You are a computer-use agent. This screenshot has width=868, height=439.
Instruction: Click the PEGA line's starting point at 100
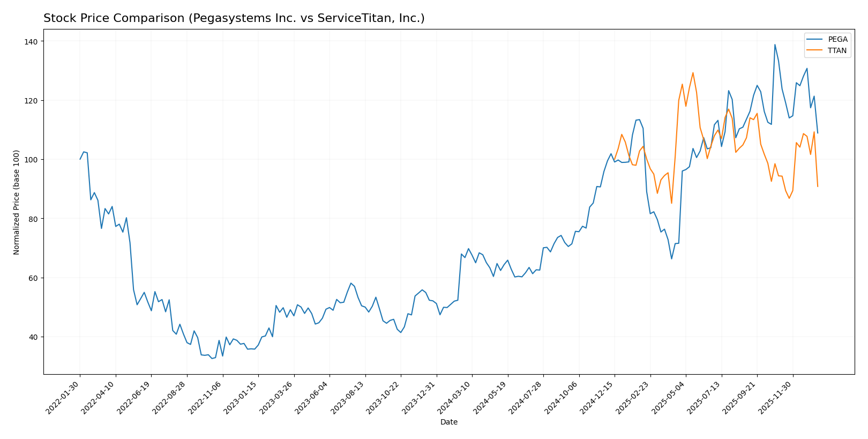pyautogui.click(x=80, y=159)
